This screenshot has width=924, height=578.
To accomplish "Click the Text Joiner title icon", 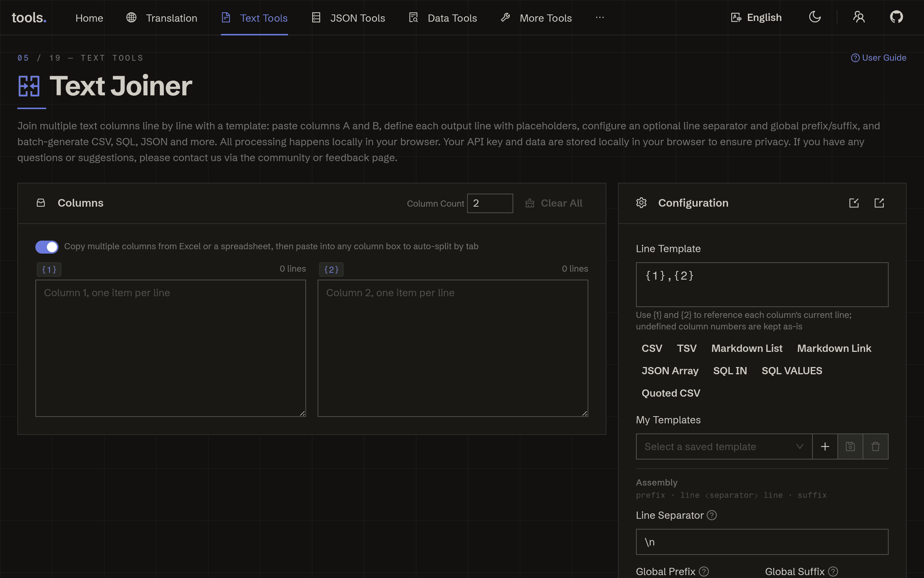I will click(x=29, y=86).
